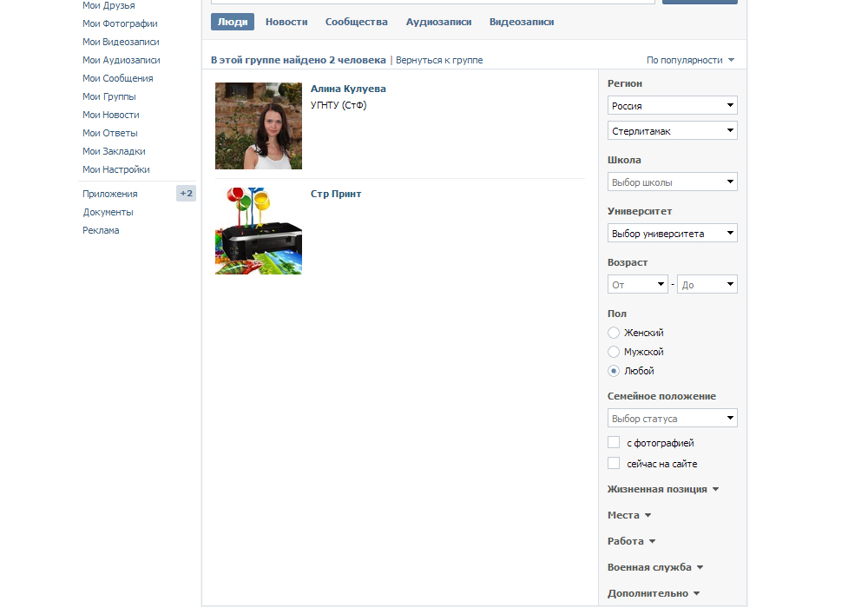
Task: Expand the Дополнительно section
Action: coord(654,593)
